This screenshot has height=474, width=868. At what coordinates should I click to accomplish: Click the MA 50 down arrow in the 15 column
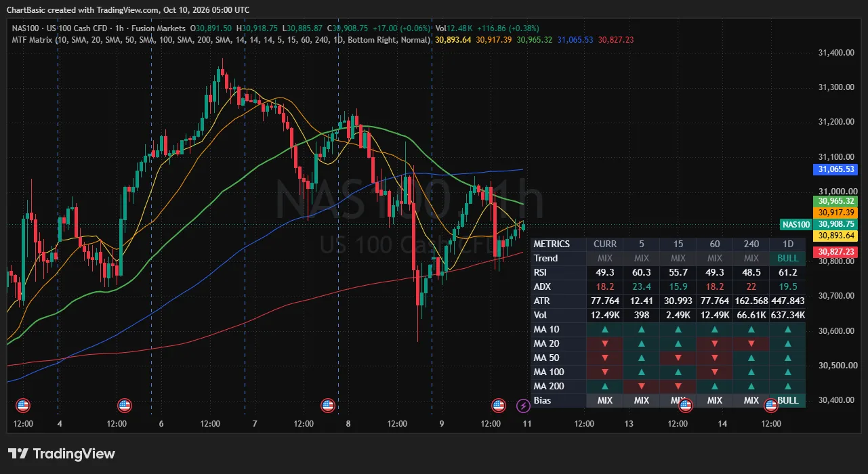[x=678, y=358]
